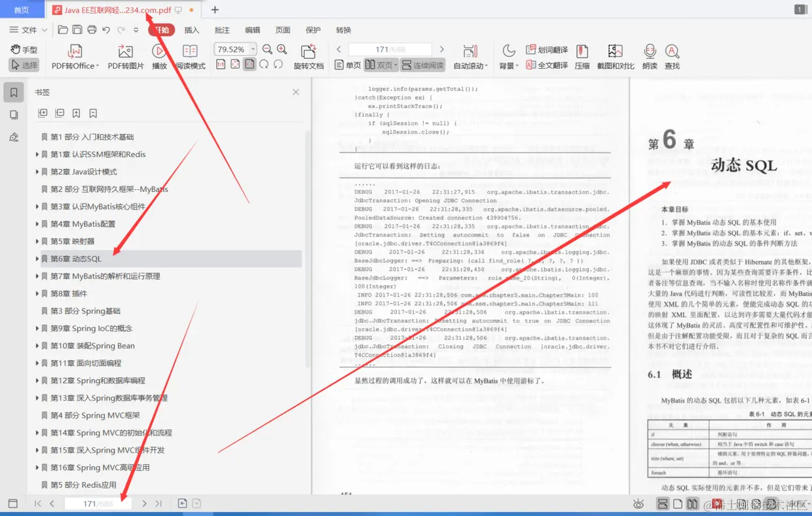Screen dimensions: 812x516
Task: Undo the last action
Action: (106, 29)
